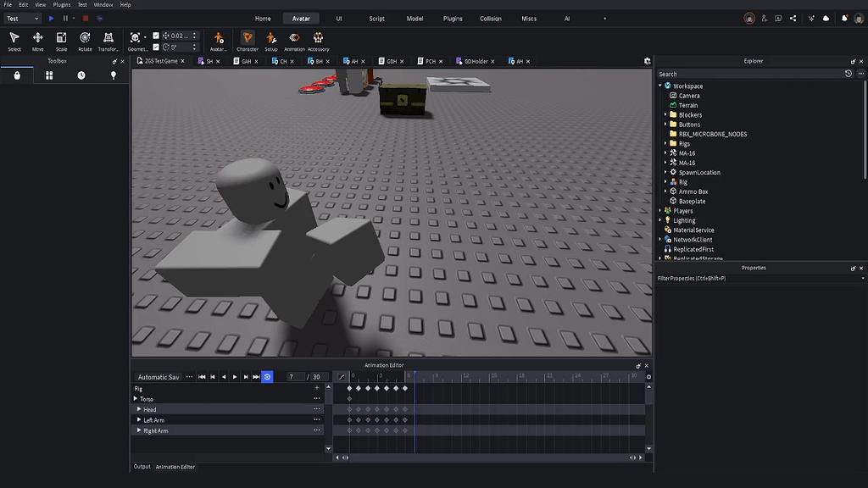The image size is (868, 488).
Task: Expand the Blockers folder
Action: (x=665, y=114)
